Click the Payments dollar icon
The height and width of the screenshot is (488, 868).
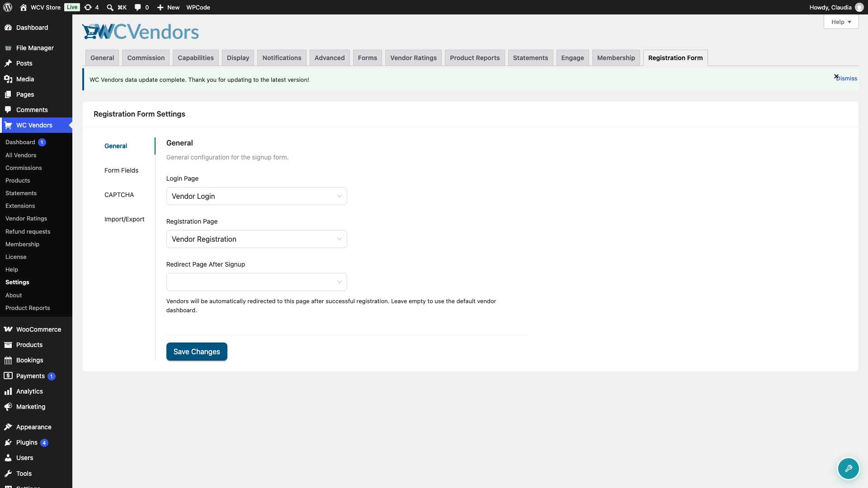click(x=8, y=375)
